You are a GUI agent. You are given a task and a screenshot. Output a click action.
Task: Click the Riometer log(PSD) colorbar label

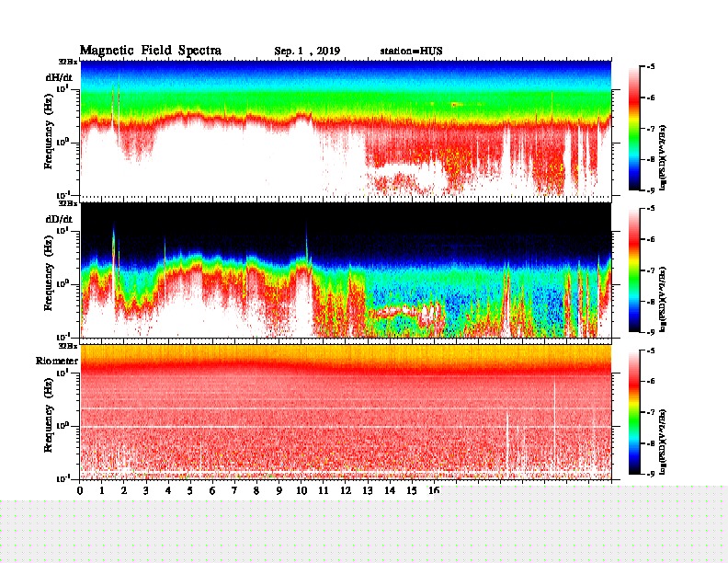(x=663, y=442)
